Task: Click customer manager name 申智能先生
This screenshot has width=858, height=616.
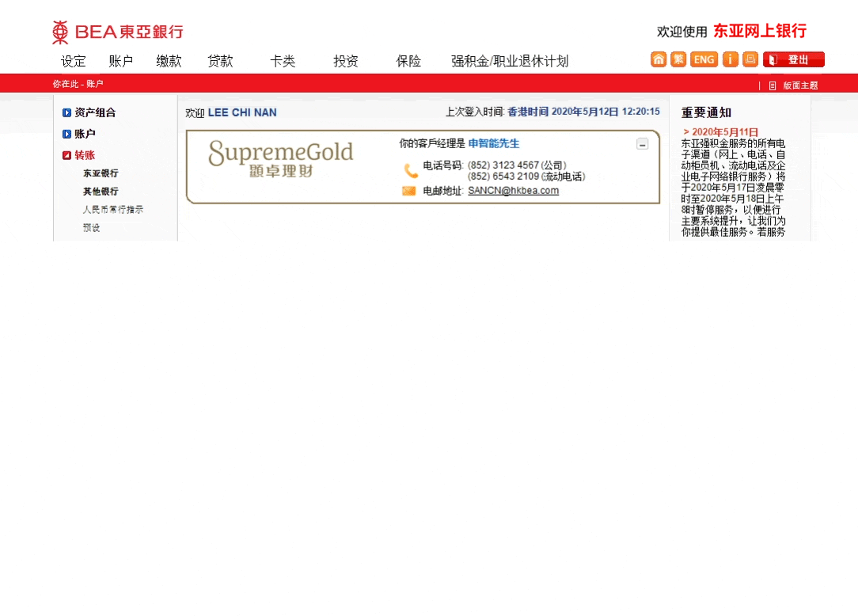Action: (494, 143)
